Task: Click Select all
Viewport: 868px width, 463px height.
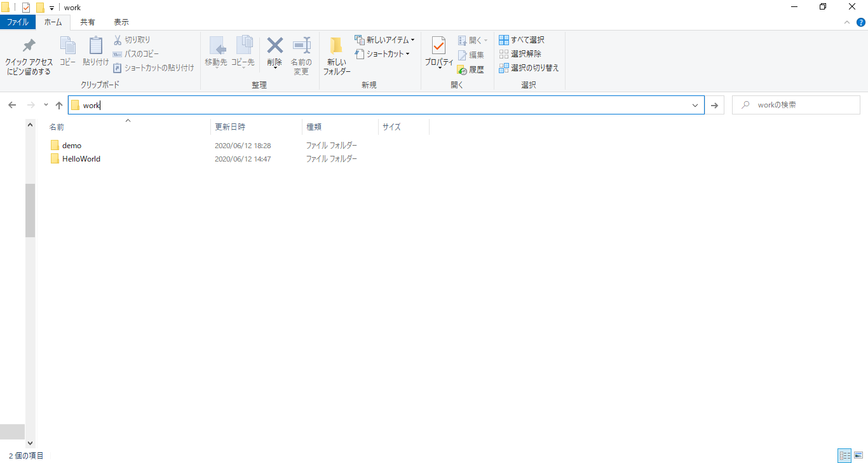Action: (522, 40)
